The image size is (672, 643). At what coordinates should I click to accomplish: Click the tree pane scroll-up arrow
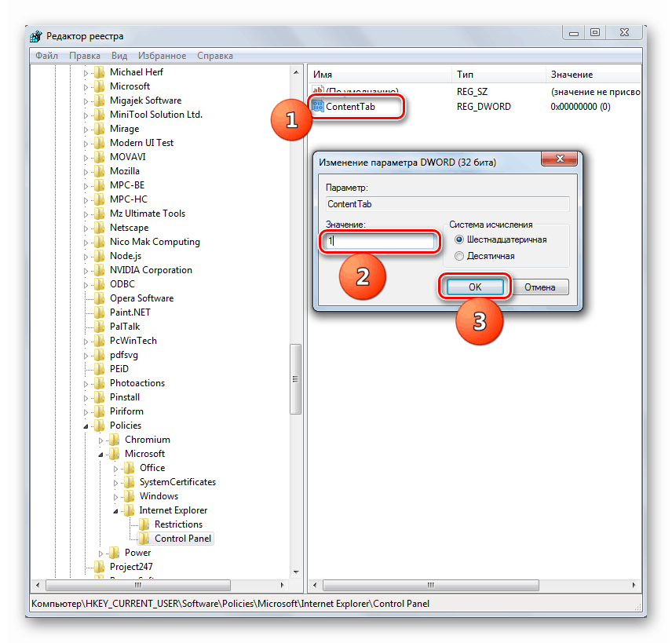[296, 72]
